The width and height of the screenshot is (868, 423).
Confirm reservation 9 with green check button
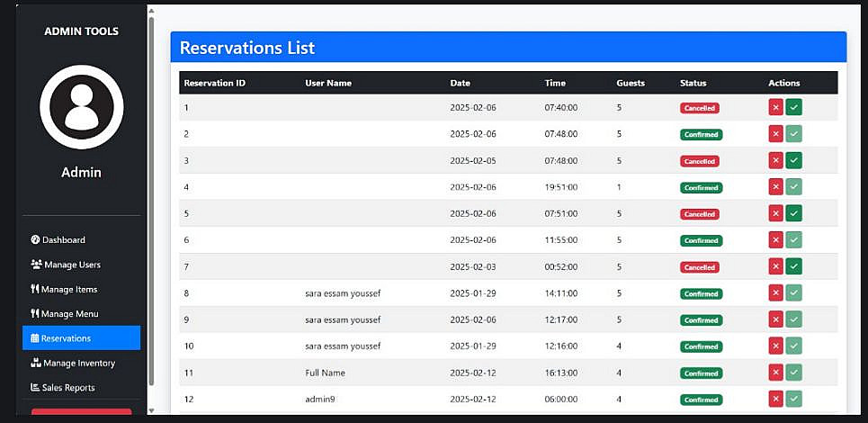[794, 320]
